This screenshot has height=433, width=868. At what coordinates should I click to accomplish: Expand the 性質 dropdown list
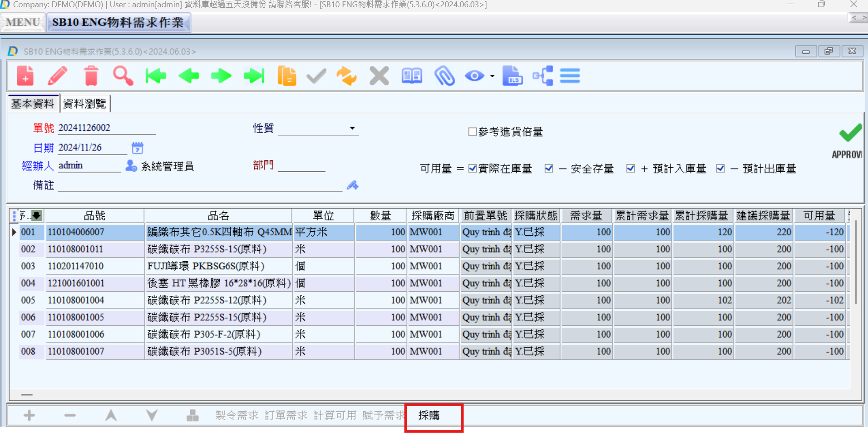[352, 129]
